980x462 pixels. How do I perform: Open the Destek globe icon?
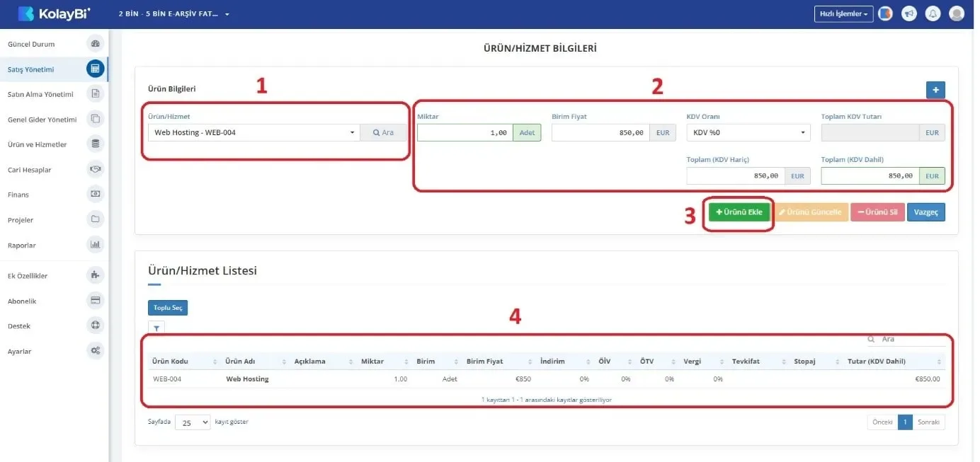click(95, 325)
